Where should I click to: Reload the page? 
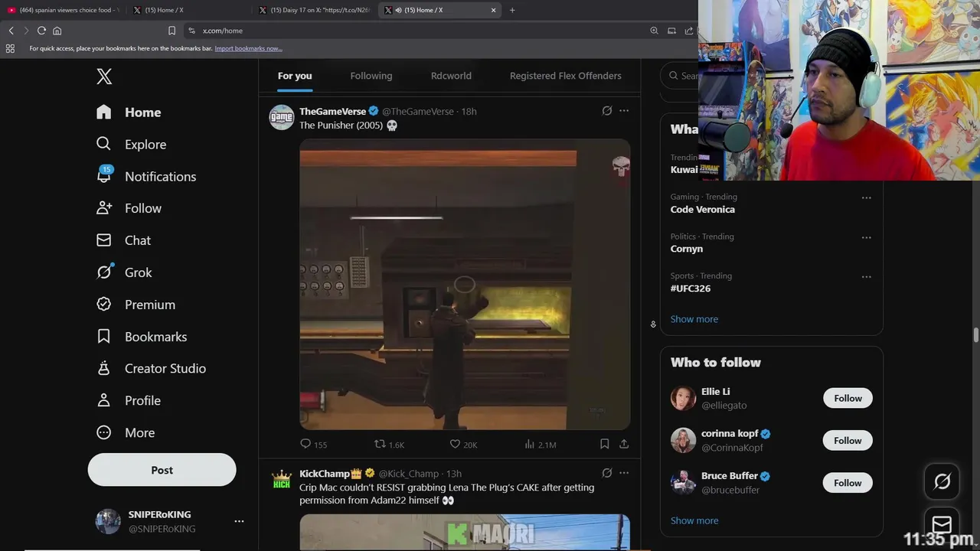41,31
